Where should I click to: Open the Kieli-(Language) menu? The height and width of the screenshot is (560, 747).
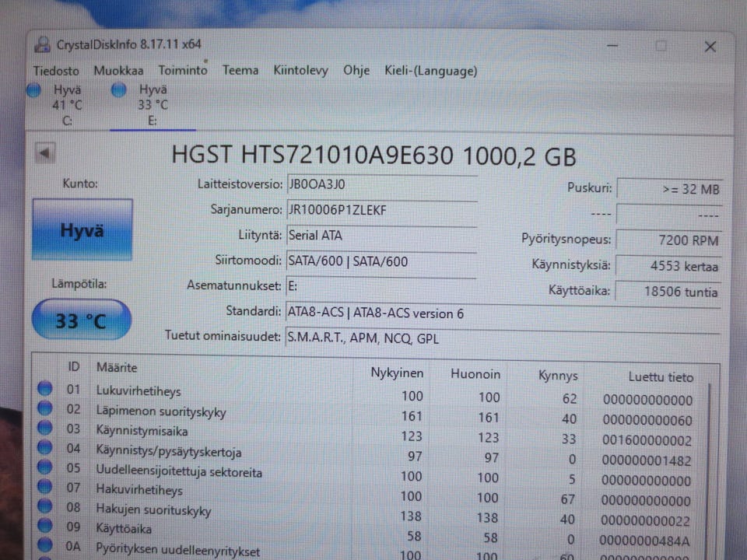pos(430,71)
